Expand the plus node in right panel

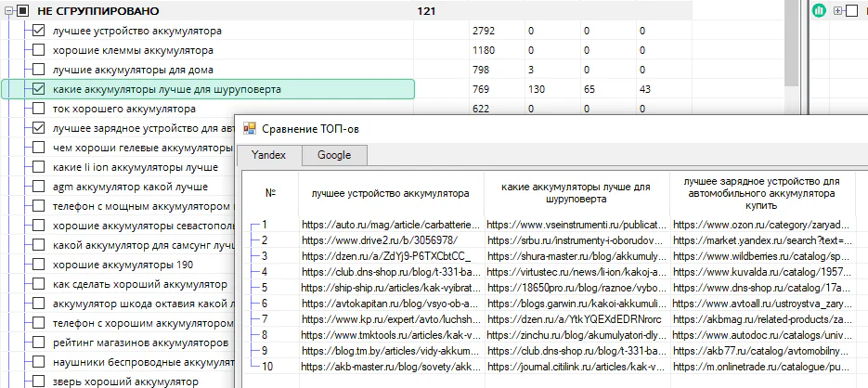tap(837, 10)
